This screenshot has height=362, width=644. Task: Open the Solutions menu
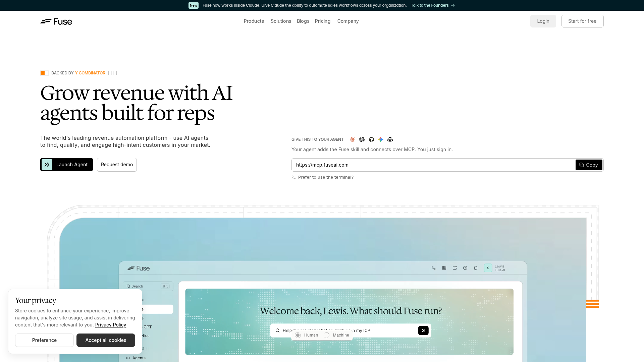[x=281, y=21]
